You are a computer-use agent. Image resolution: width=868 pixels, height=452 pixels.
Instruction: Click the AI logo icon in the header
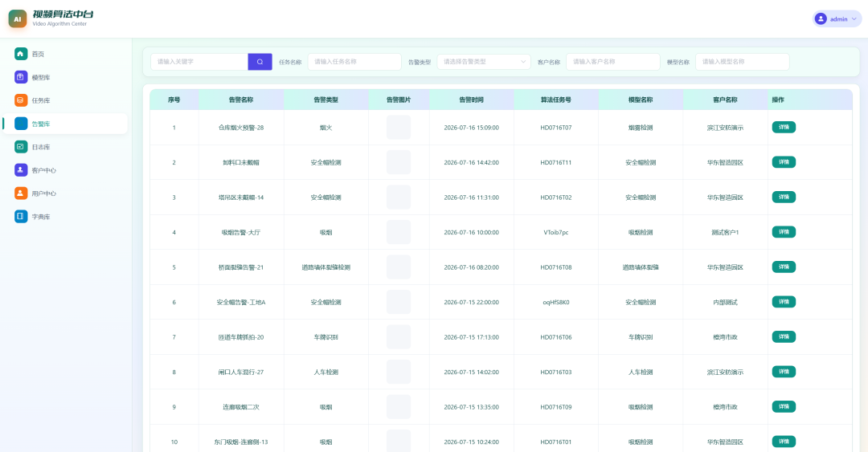tap(17, 18)
